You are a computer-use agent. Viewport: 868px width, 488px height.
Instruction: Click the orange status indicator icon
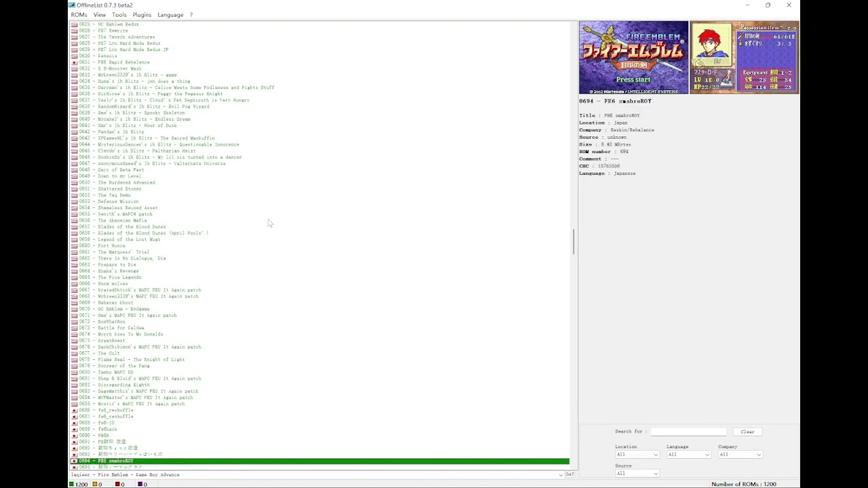96,485
